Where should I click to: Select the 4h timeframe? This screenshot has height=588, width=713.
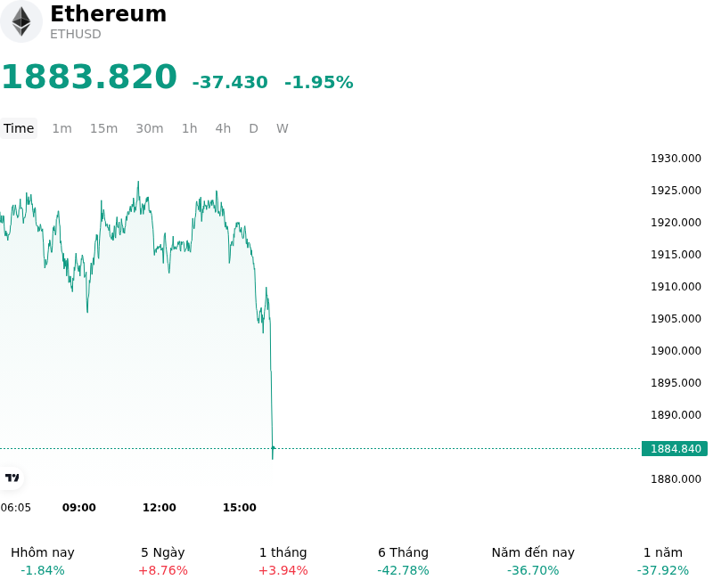pos(223,128)
